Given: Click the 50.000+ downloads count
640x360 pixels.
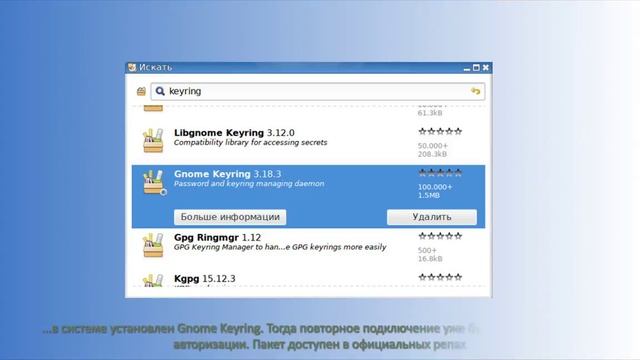Looking at the screenshot, I should tap(433, 146).
